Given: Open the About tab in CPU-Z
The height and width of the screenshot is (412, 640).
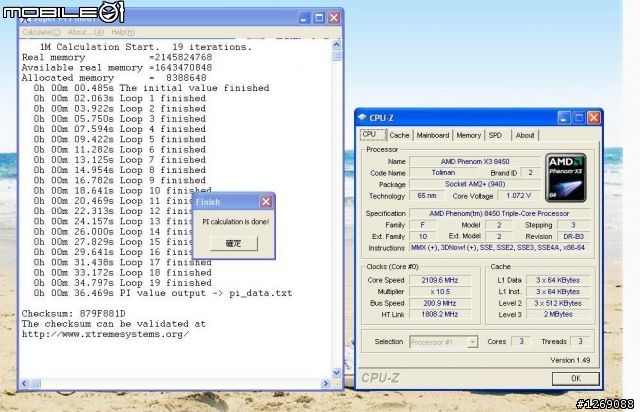Looking at the screenshot, I should coord(525,135).
